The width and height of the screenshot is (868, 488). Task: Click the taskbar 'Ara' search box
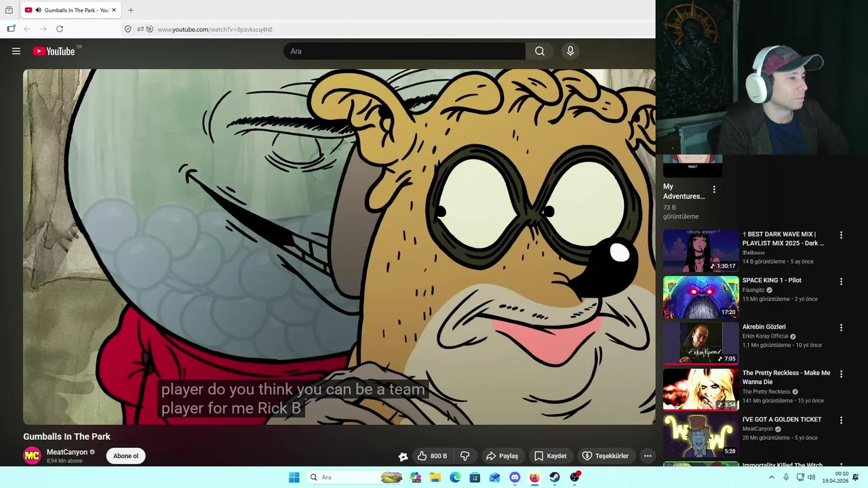pos(355,477)
